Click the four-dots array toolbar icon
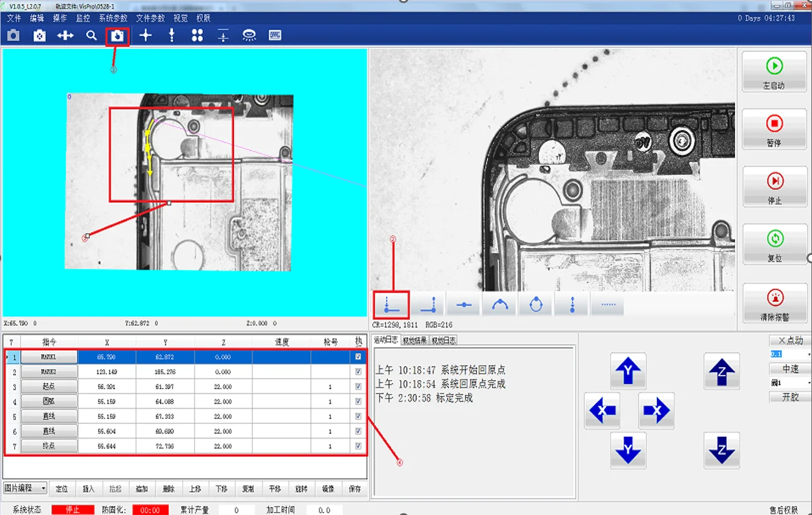This screenshot has width=812, height=515. (197, 36)
